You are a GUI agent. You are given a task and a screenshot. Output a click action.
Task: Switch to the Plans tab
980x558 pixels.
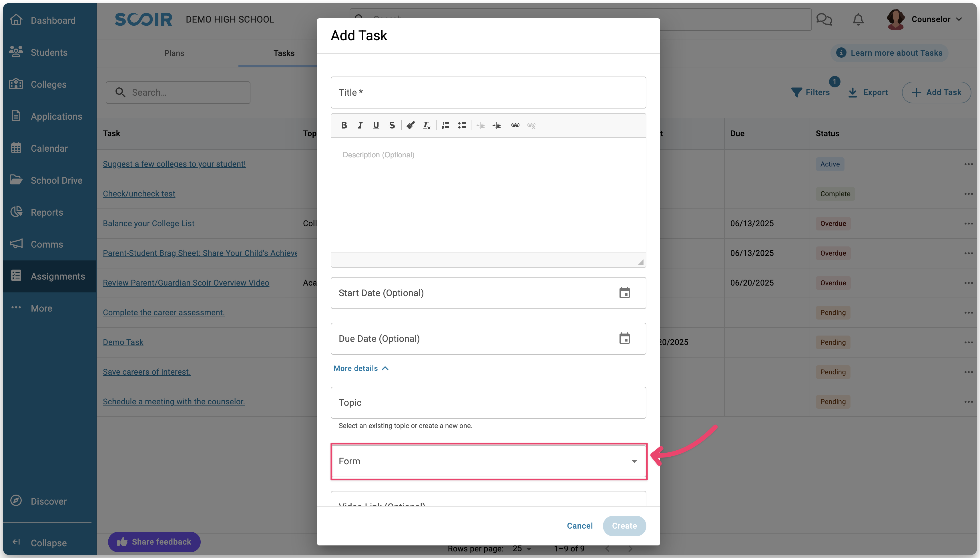174,53
